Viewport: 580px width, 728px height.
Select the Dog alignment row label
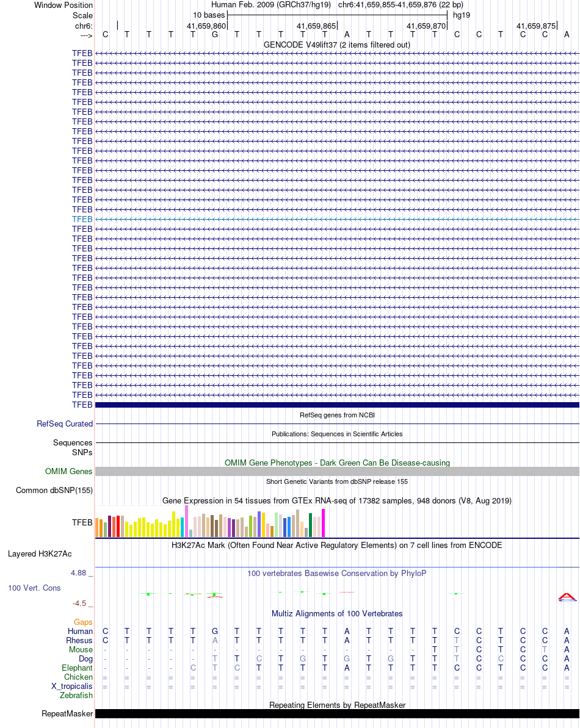(x=86, y=659)
